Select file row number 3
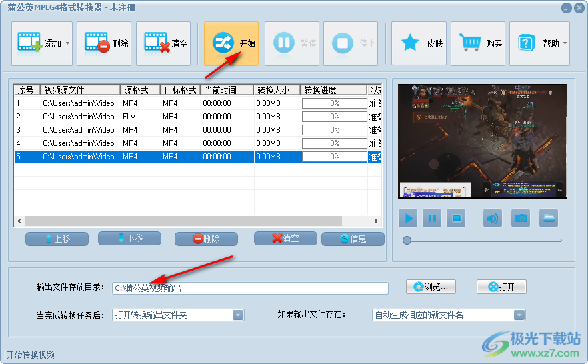Image resolution: width=588 pixels, height=364 pixels. [x=197, y=130]
